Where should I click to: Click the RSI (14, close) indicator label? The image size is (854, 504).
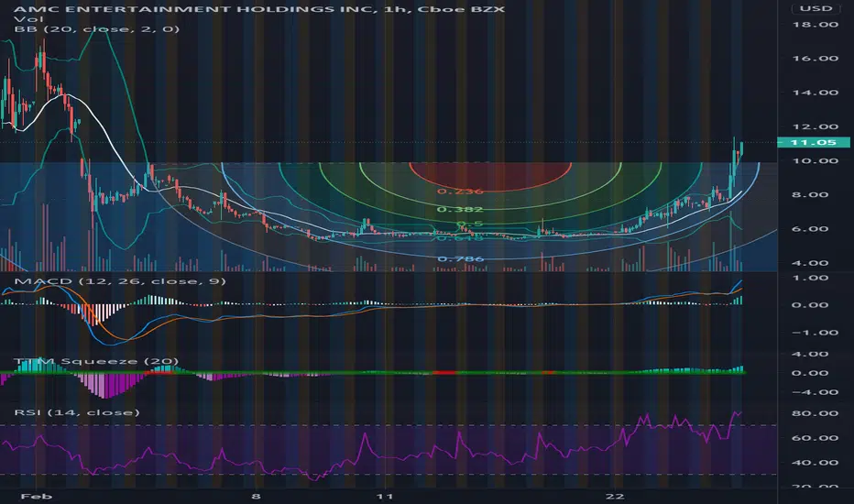click(77, 412)
